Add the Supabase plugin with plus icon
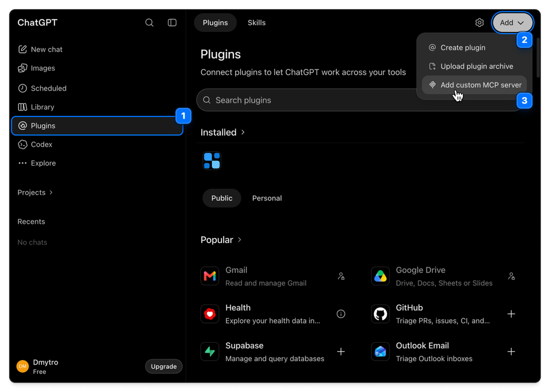550x392 pixels. coord(341,352)
